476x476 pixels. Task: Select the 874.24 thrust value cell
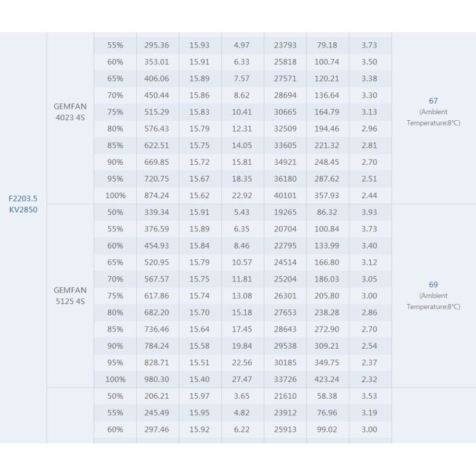tap(156, 196)
